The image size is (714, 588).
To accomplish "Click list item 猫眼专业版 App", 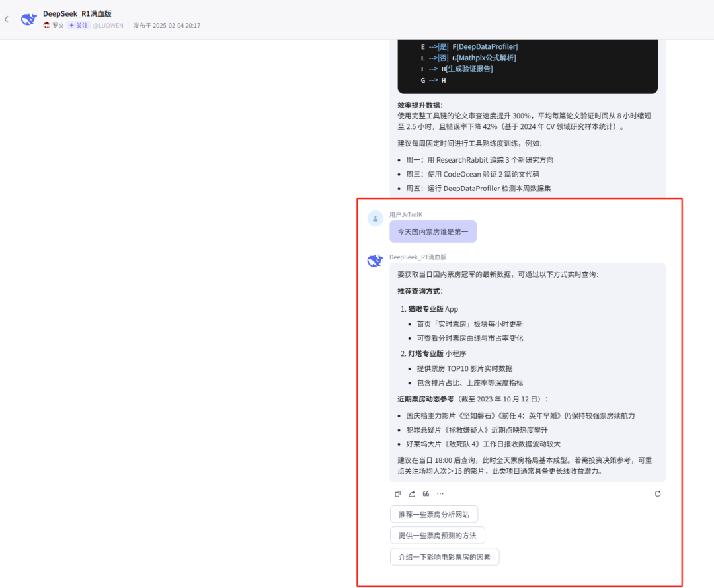I will 433,309.
